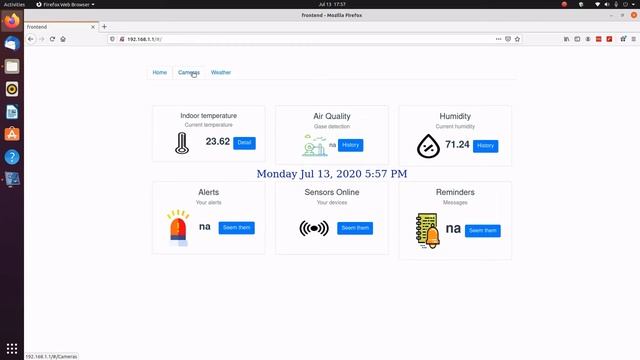Click the browser home icon
Viewport: 640px width, 360px height.
(x=63, y=39)
